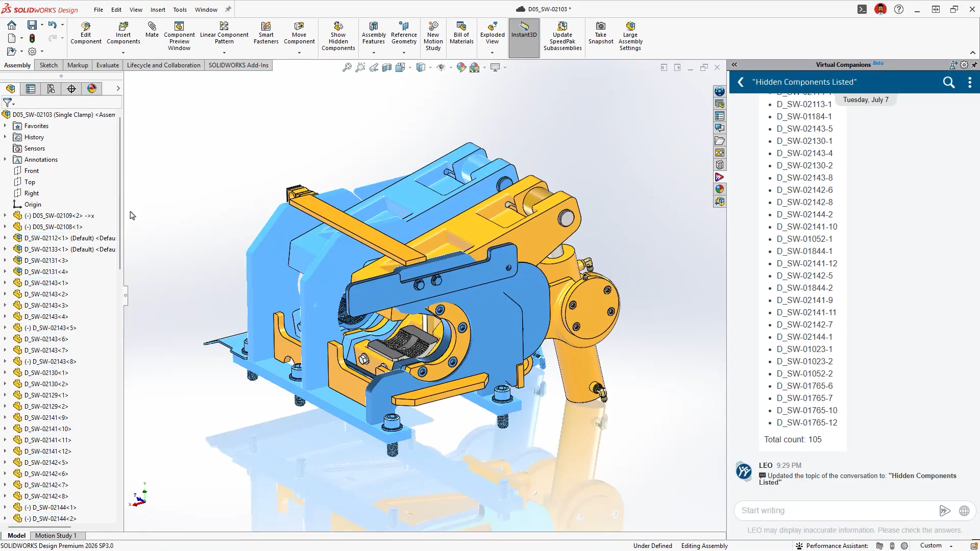Click the Zoom to Fit magnifier icon
Viewport: 980px width, 551px height.
[x=347, y=67]
